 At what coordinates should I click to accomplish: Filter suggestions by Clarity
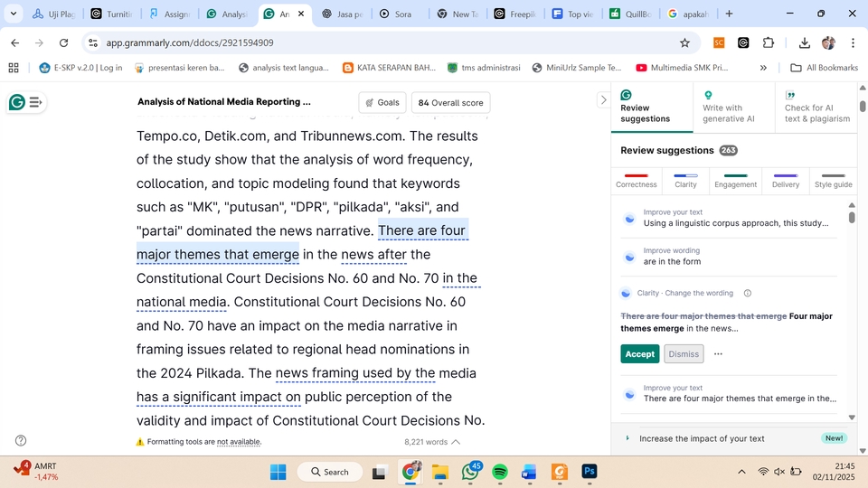coord(685,180)
